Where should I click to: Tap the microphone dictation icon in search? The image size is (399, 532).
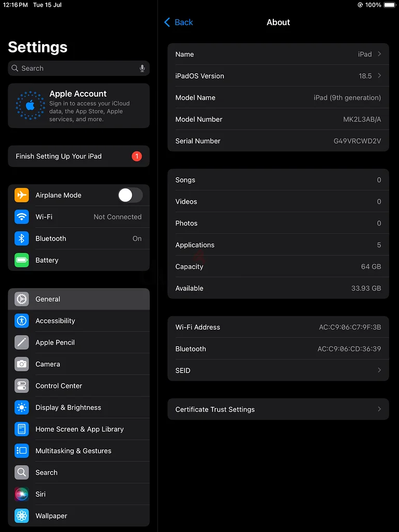pyautogui.click(x=142, y=68)
